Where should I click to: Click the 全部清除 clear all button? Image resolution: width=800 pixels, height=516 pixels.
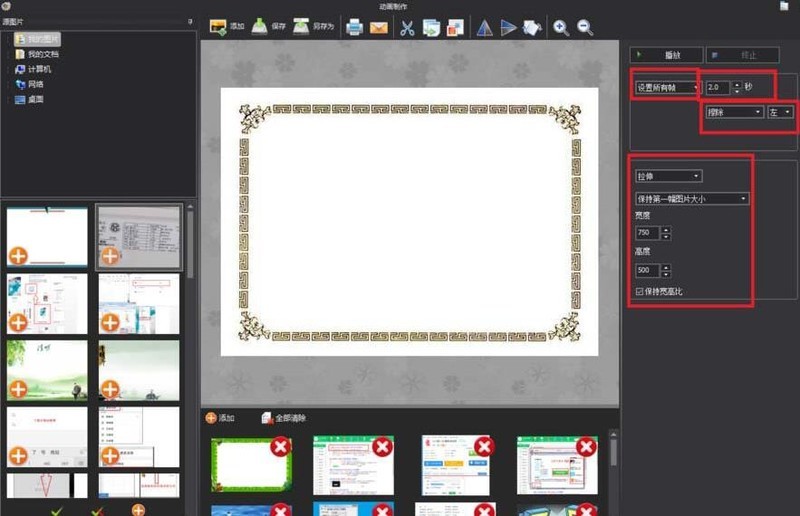[x=284, y=417]
